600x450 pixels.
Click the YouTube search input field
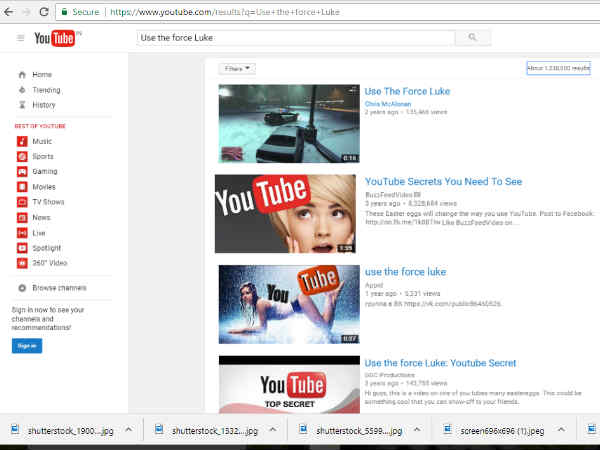pos(296,38)
